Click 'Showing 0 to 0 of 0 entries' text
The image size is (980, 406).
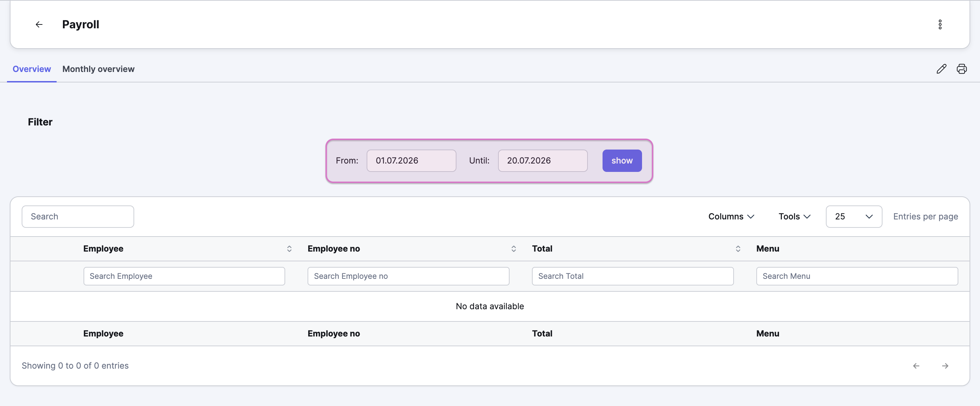click(x=75, y=366)
